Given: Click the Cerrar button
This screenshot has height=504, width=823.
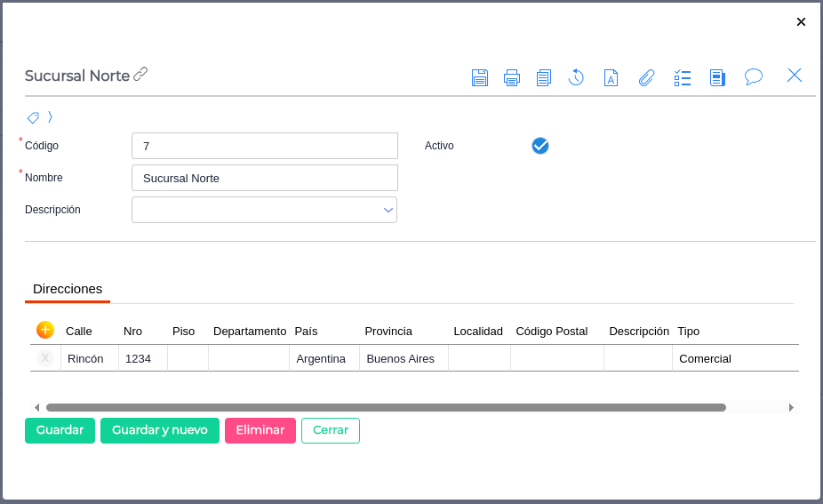Looking at the screenshot, I should tap(331, 430).
